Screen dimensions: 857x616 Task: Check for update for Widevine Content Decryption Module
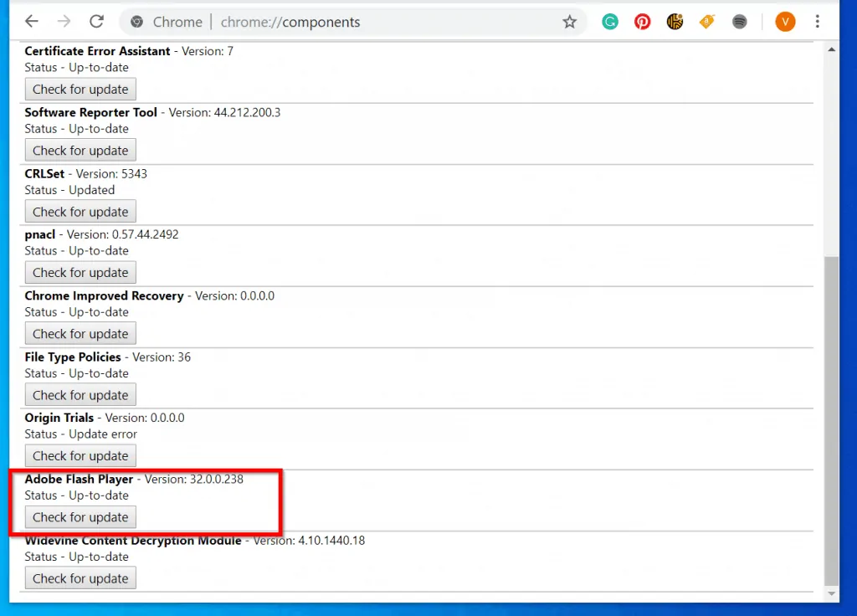(80, 578)
